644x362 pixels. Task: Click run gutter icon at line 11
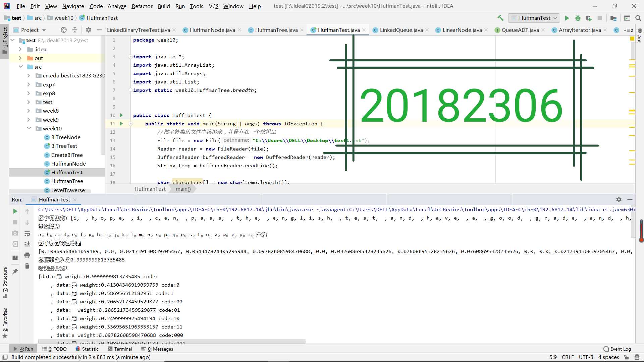pyautogui.click(x=121, y=123)
